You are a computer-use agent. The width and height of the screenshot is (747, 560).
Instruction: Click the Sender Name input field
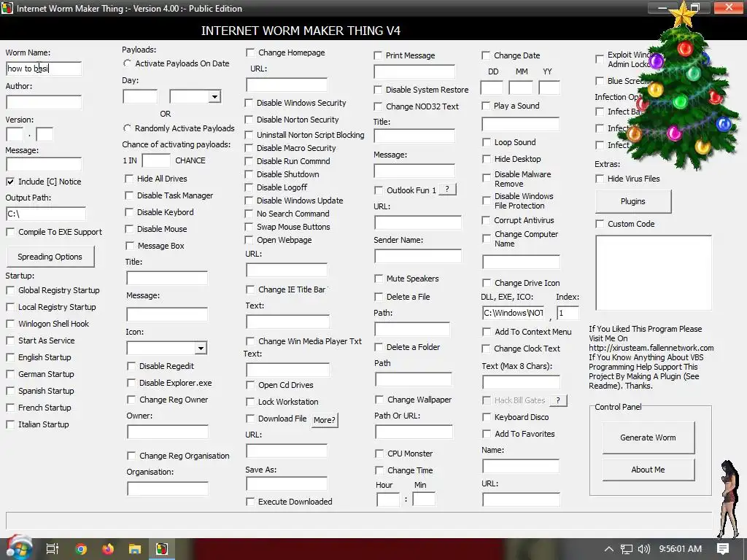coord(417,256)
